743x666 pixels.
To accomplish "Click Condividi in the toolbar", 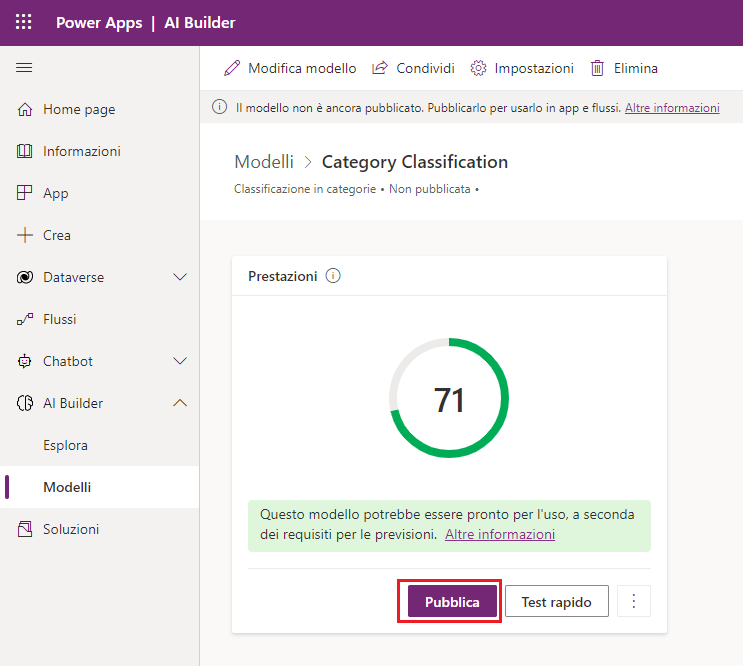I will click(x=413, y=68).
